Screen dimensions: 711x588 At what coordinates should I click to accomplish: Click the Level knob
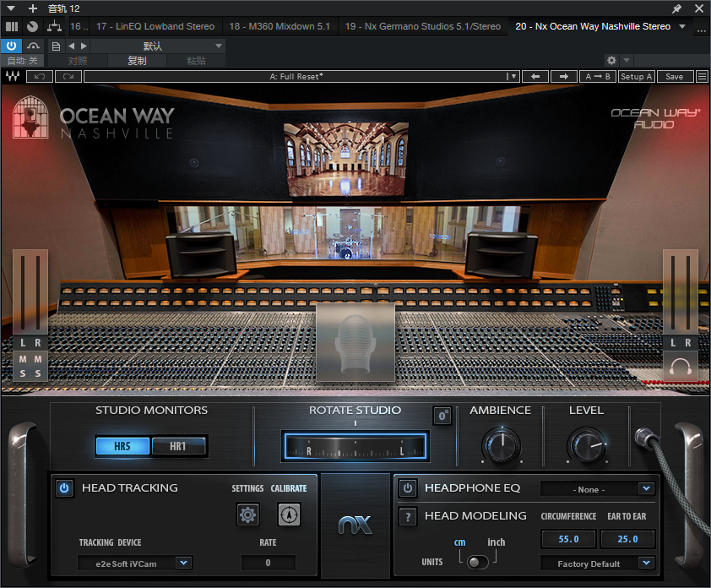point(587,445)
